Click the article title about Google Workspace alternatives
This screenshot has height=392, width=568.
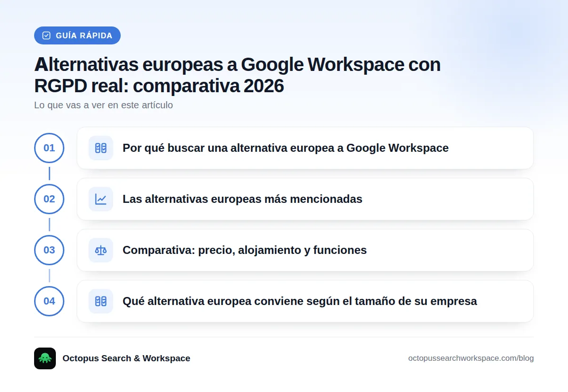[237, 75]
